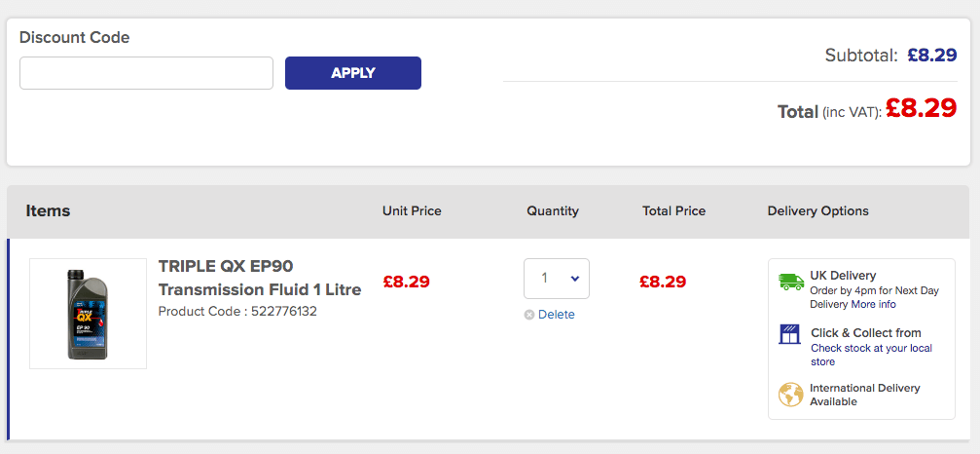980x454 pixels.
Task: Click the International Delivery Available text
Action: pos(865,395)
